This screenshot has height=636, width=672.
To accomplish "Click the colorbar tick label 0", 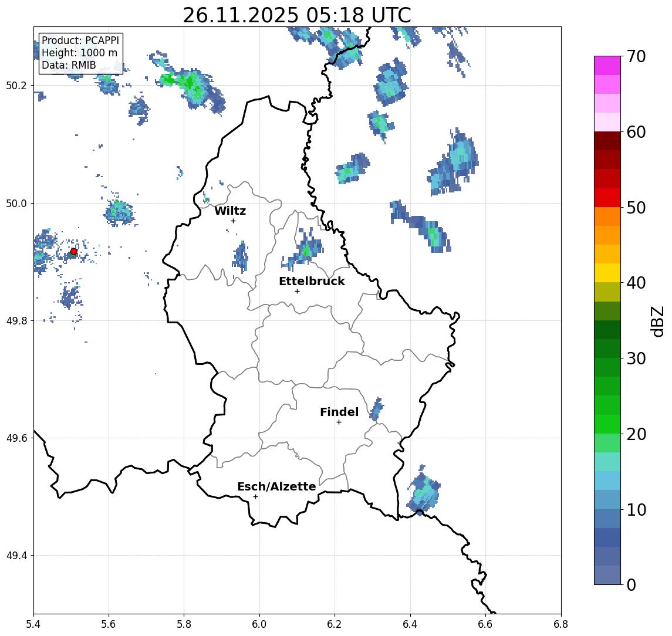I will pyautogui.click(x=632, y=584).
